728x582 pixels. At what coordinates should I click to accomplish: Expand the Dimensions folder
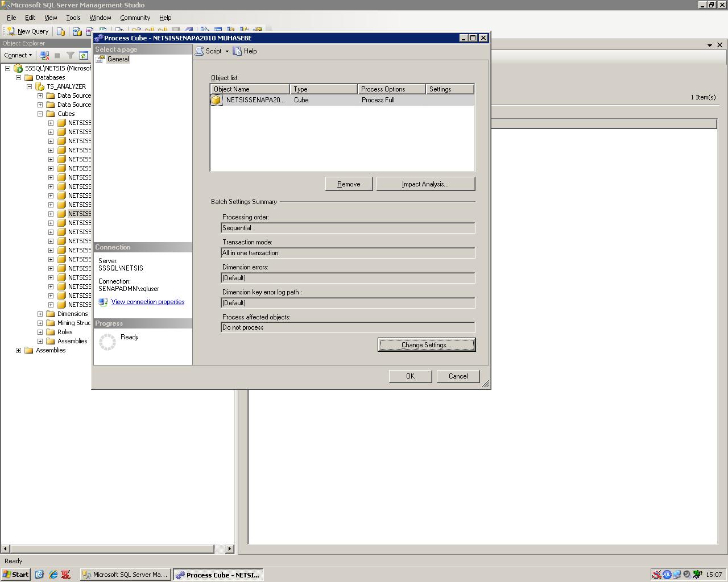pyautogui.click(x=40, y=314)
